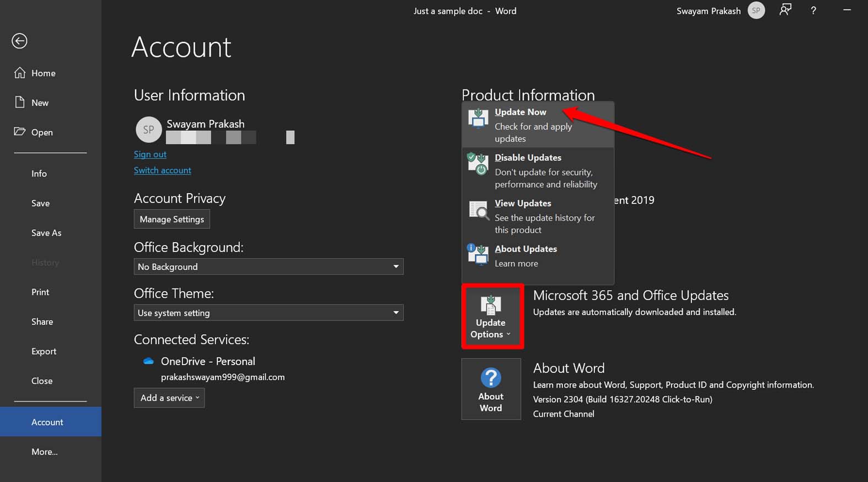The height and width of the screenshot is (482, 868).
Task: Click the Sign out link
Action: [150, 154]
